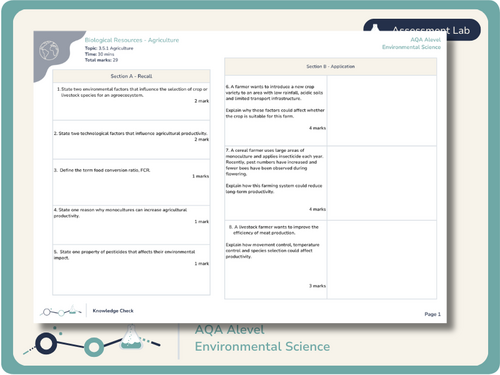
Task: Click question 8 livestock farmer sentence
Action: (274, 230)
